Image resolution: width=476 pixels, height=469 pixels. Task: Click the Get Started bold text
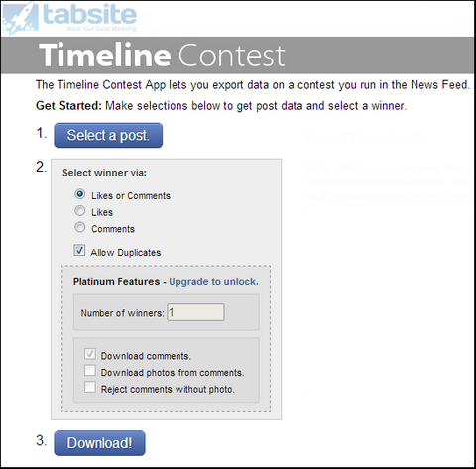click(68, 106)
